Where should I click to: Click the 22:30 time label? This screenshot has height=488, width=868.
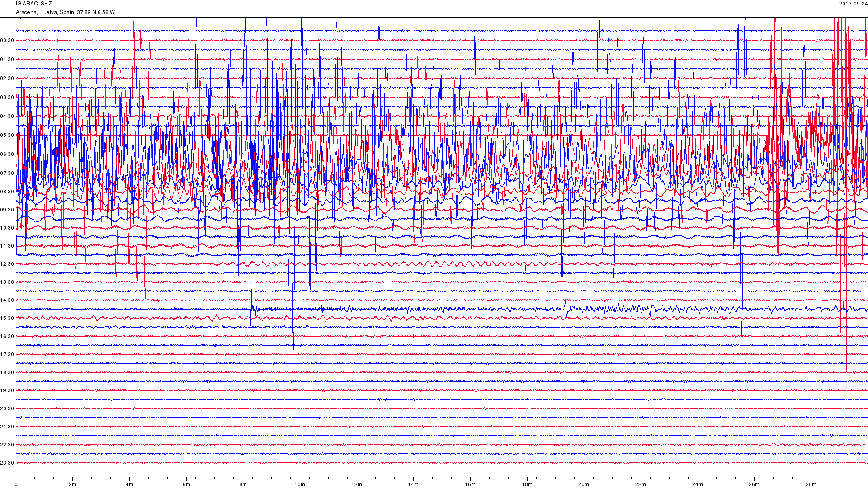coord(7,445)
